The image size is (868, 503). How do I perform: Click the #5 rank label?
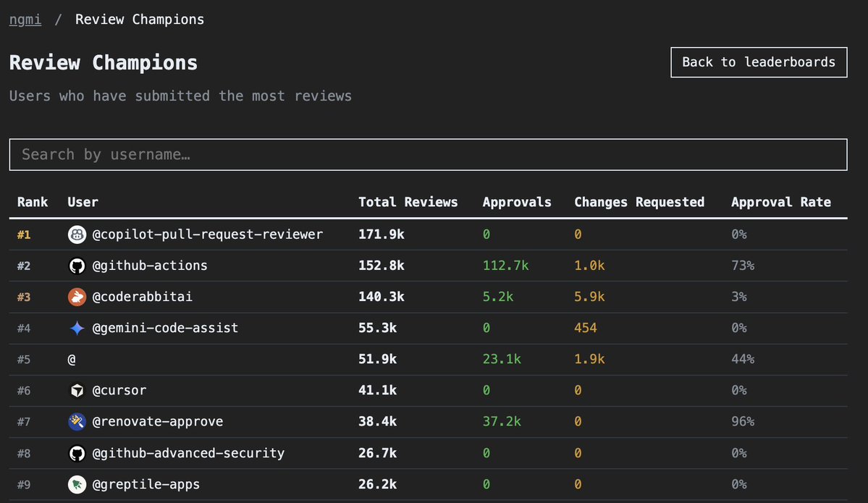(x=24, y=359)
